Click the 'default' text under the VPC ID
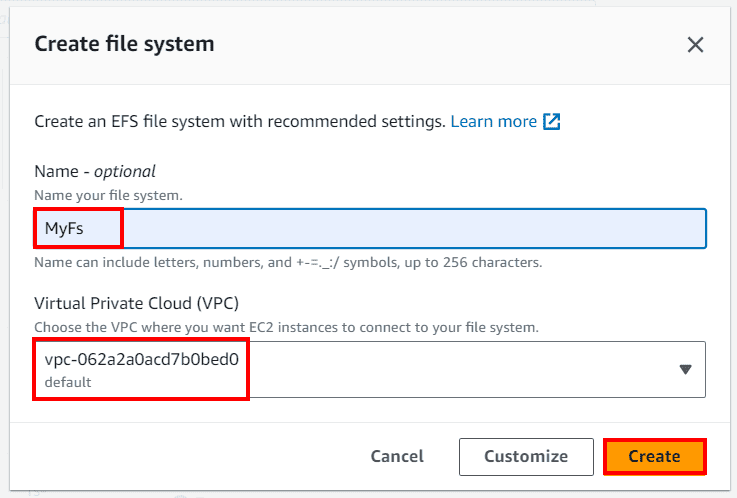The image size is (737, 498). pos(67,383)
